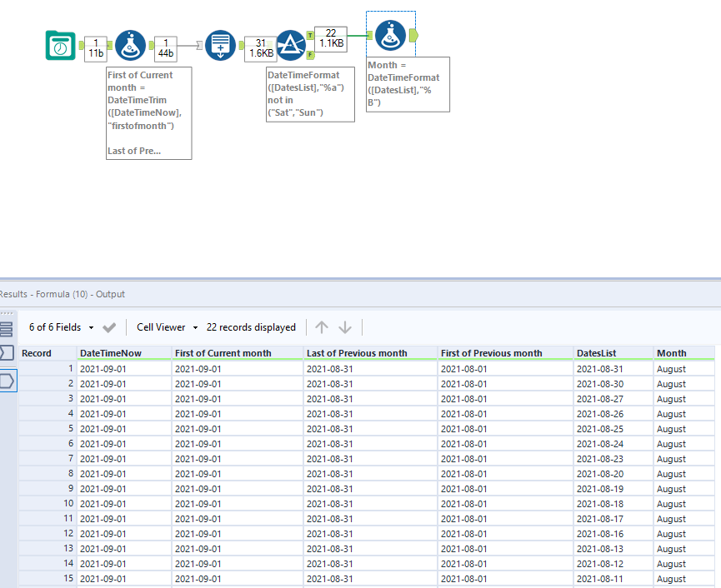Open the Cell Viewer dropdown
The width and height of the screenshot is (721, 588).
168,327
